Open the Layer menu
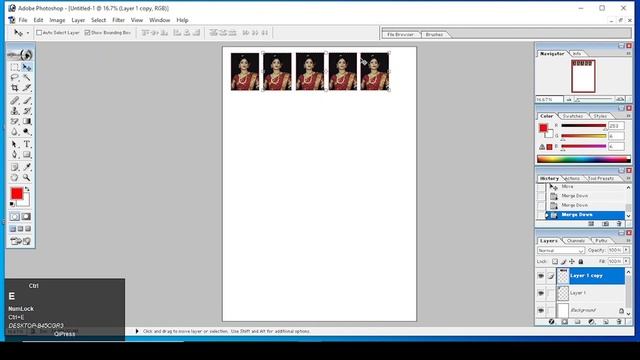This screenshot has width=640, height=360. 78,20
